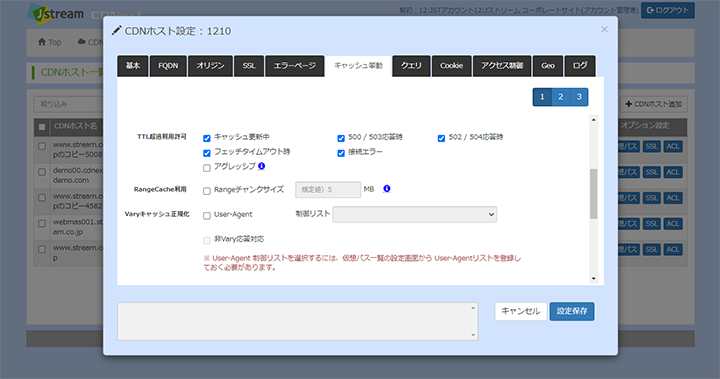The height and width of the screenshot is (379, 720).
Task: Click the Jstream logo
Action: click(56, 14)
